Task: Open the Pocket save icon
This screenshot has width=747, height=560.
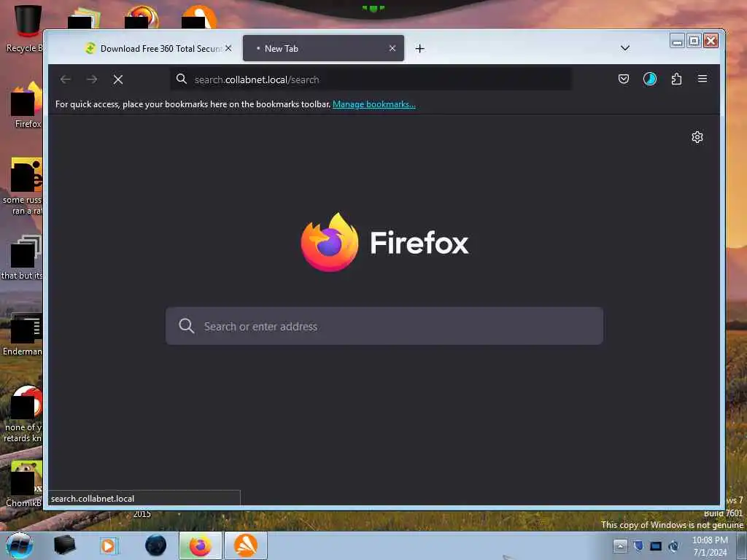Action: tap(624, 79)
